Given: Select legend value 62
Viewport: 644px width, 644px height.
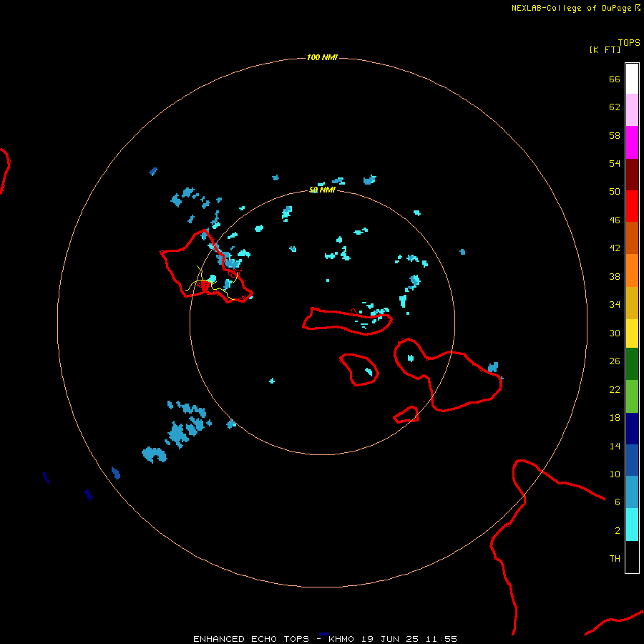Looking at the screenshot, I should (615, 107).
